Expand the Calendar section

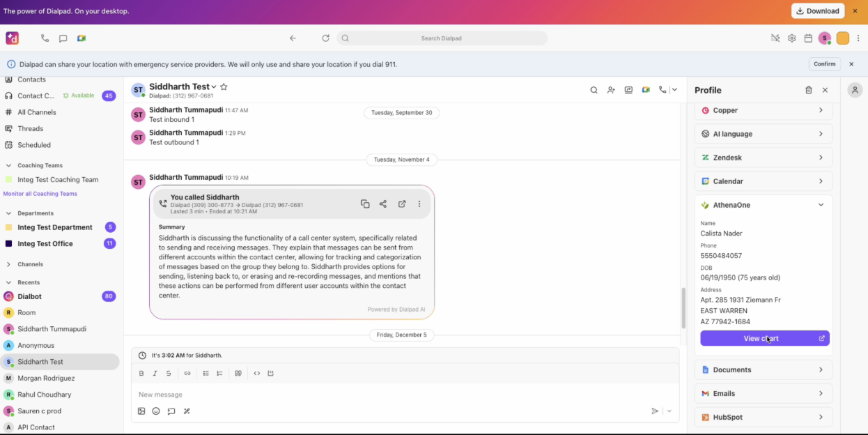point(764,181)
